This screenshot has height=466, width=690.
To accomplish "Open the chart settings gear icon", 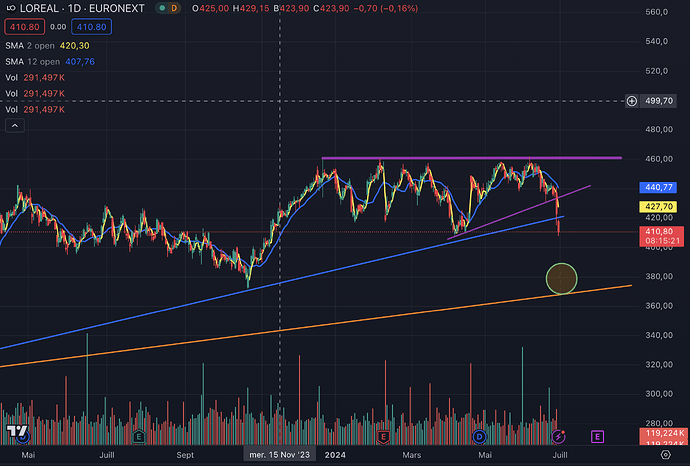I will (x=665, y=455).
